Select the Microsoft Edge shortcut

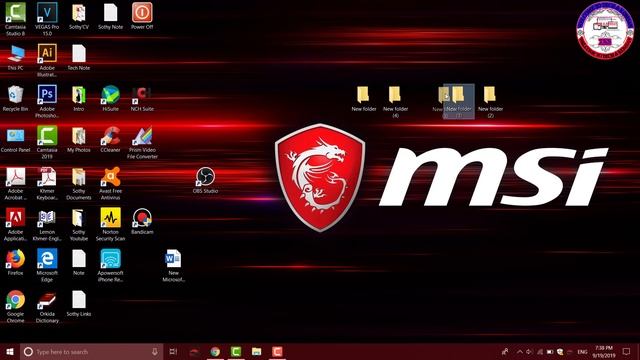(x=47, y=259)
